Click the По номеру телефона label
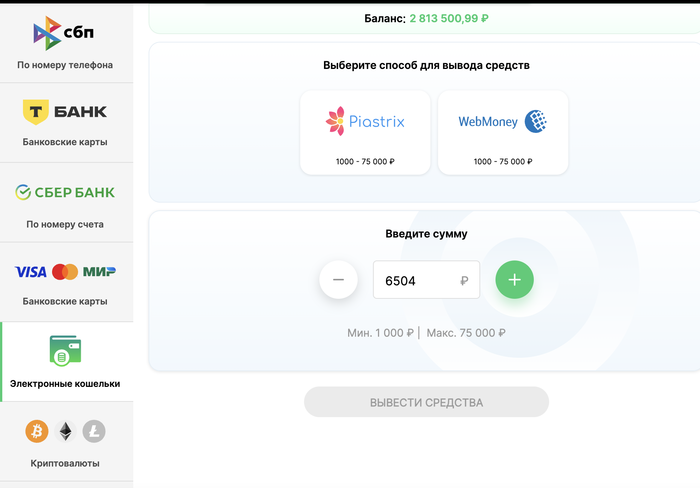Viewport: 700px width, 488px height. point(65,65)
